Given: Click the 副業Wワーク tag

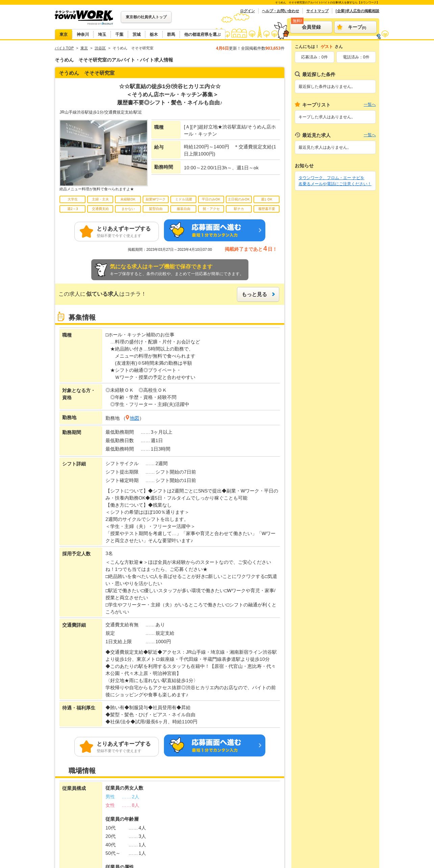Looking at the screenshot, I should tap(155, 199).
